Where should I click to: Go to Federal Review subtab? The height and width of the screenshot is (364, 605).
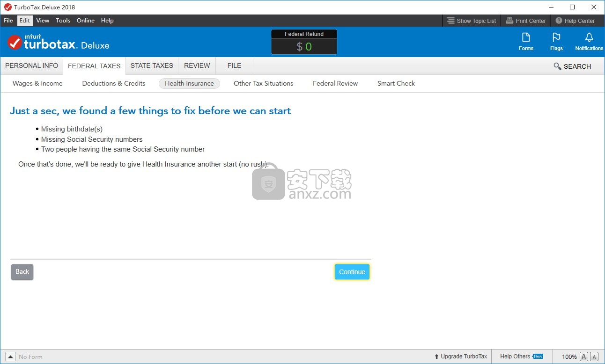[x=335, y=83]
